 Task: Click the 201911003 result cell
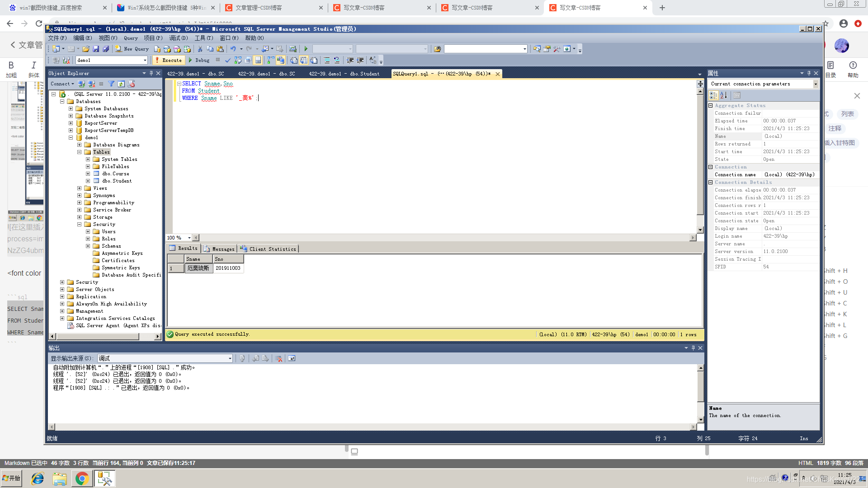tap(228, 268)
